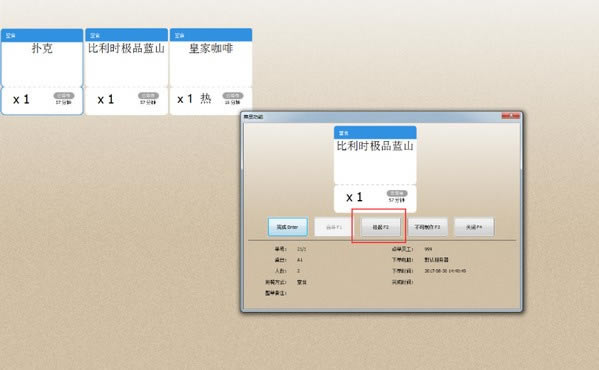The width and height of the screenshot is (599, 370).
Task: Click the grey status badge on 皇家咖啡 card
Action: 233,95
